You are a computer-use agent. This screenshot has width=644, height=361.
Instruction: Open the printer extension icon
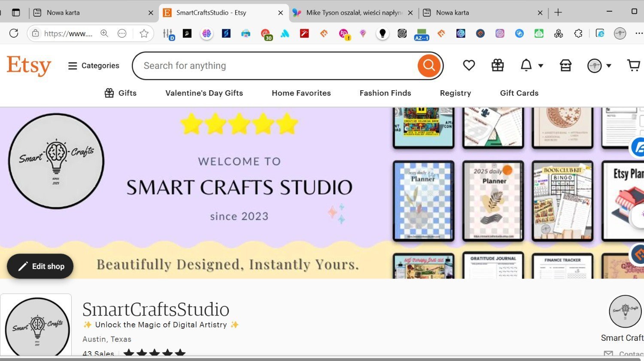point(246,33)
